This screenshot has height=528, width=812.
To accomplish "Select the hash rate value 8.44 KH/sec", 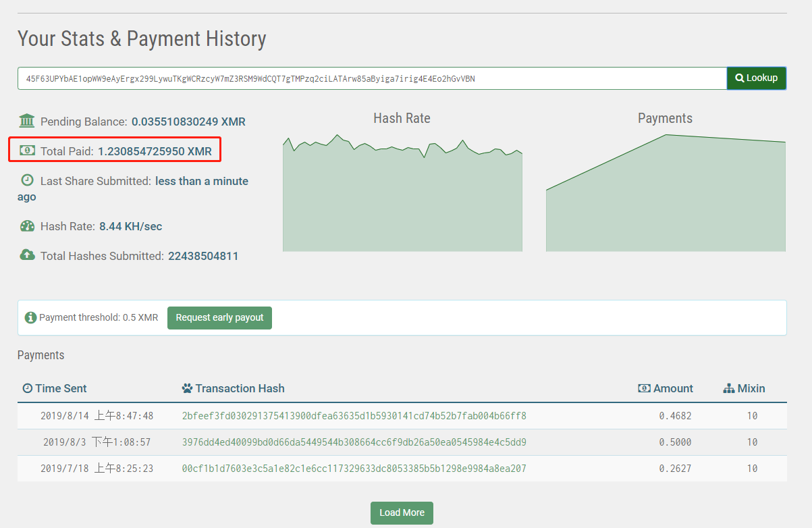I will [x=130, y=226].
